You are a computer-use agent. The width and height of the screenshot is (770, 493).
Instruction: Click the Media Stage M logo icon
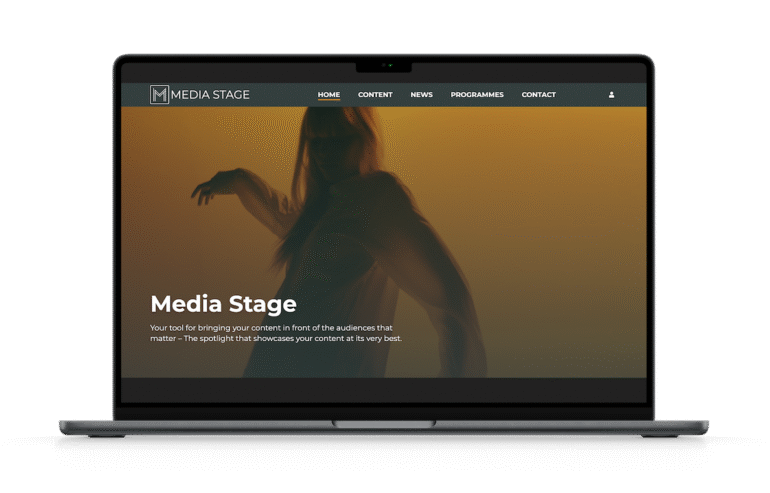(159, 95)
